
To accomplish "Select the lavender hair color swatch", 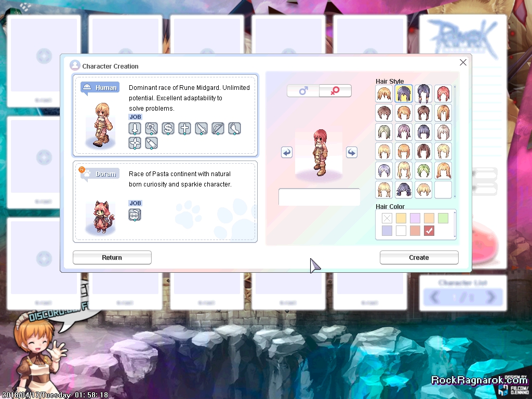I will [415, 218].
